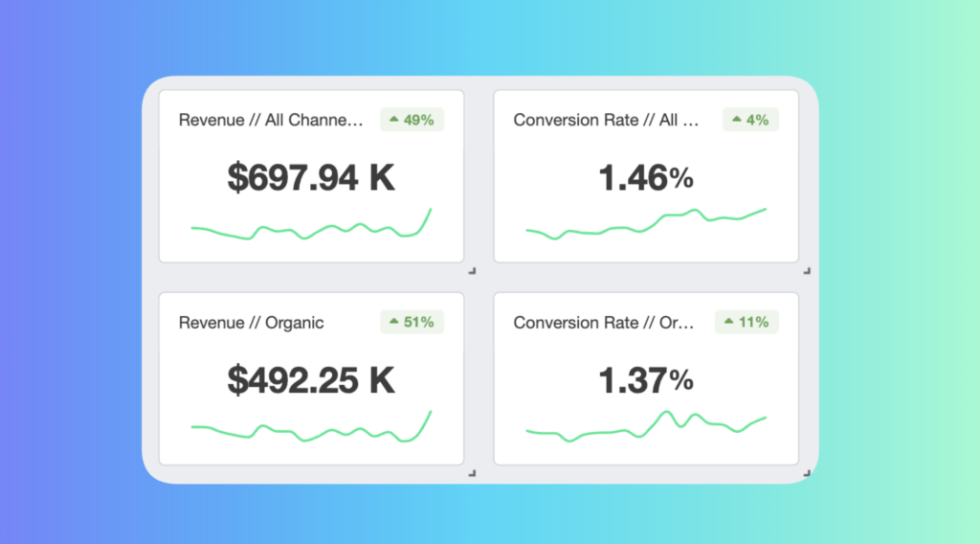The height and width of the screenshot is (544, 980).
Task: Click the Conversion Rate // Or... card title
Action: [604, 323]
